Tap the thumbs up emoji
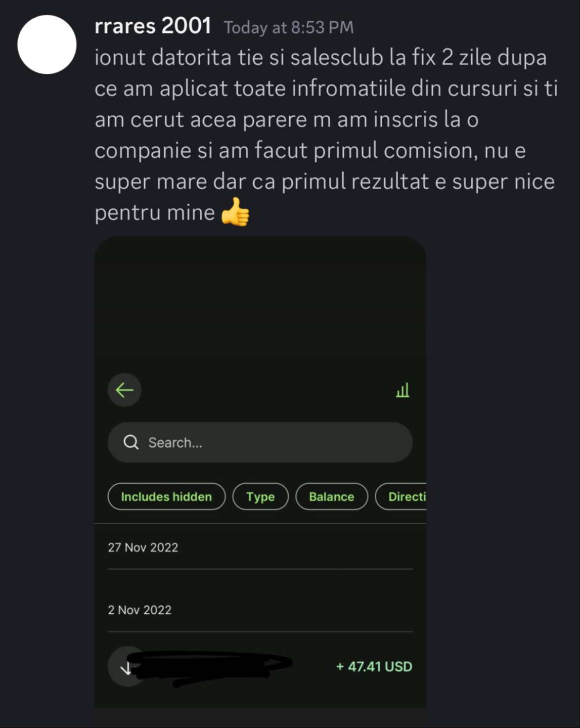The width and height of the screenshot is (580, 728). [235, 212]
